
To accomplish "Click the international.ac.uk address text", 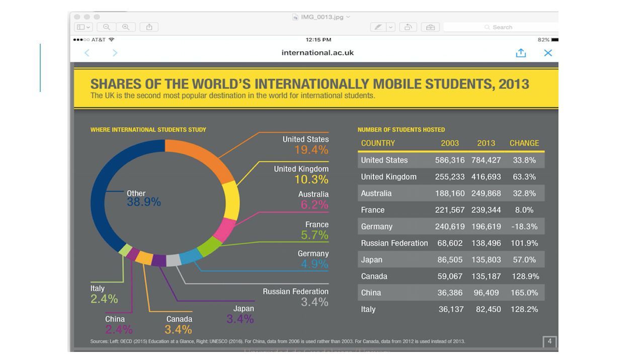I will (317, 53).
